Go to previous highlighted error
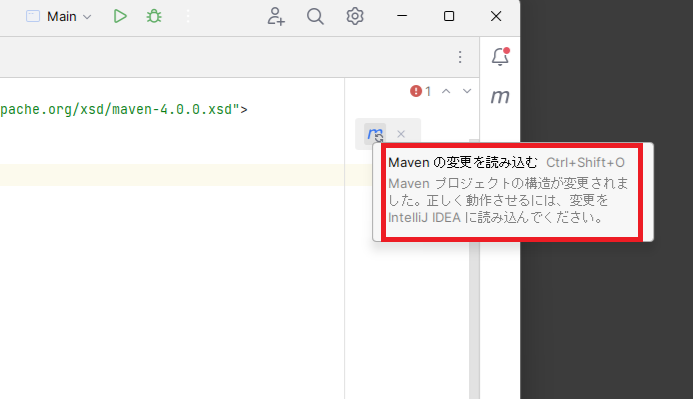This screenshot has height=399, width=693. click(446, 91)
